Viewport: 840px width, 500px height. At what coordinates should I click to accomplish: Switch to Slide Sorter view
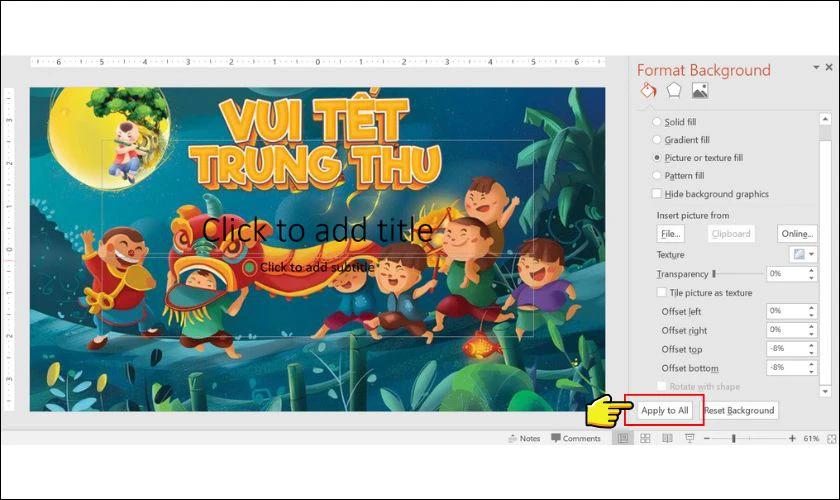[645, 438]
